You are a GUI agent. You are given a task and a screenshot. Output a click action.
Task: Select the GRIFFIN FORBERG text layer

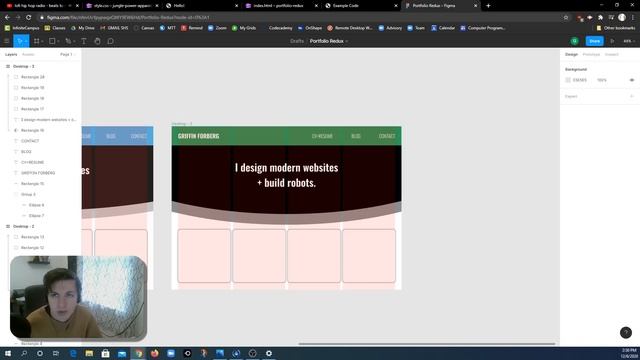(38, 173)
